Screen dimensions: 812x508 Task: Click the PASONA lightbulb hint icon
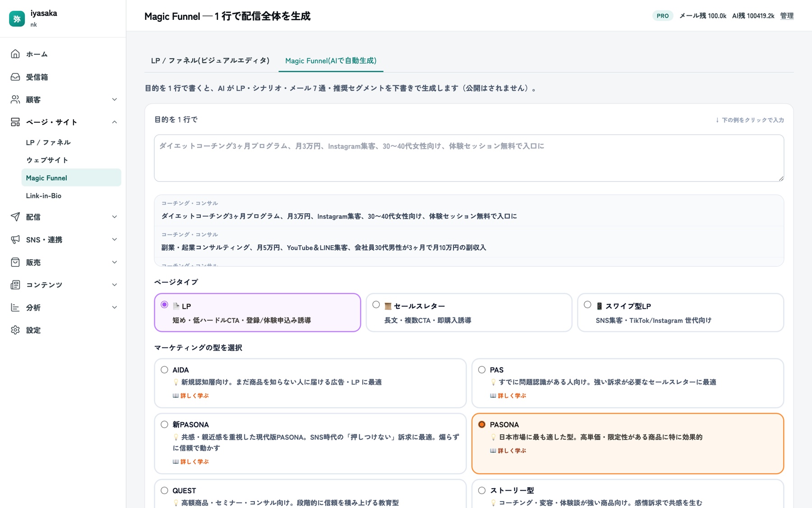(494, 437)
